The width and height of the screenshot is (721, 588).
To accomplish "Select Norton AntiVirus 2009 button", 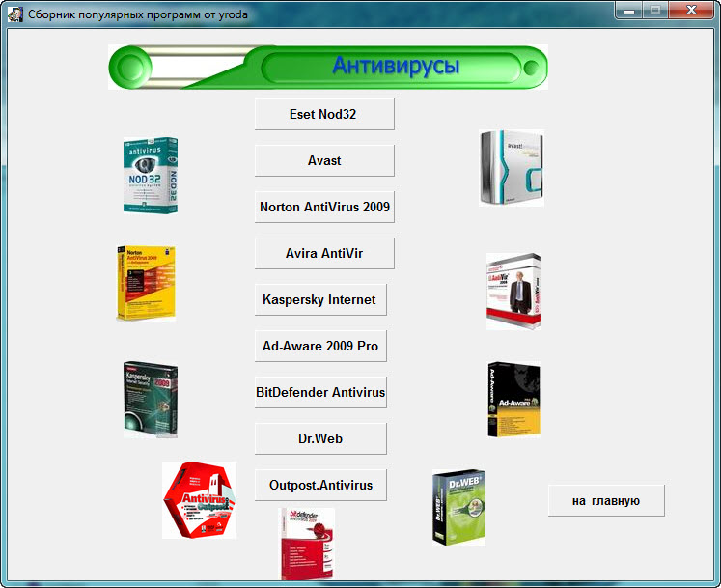I will (324, 207).
